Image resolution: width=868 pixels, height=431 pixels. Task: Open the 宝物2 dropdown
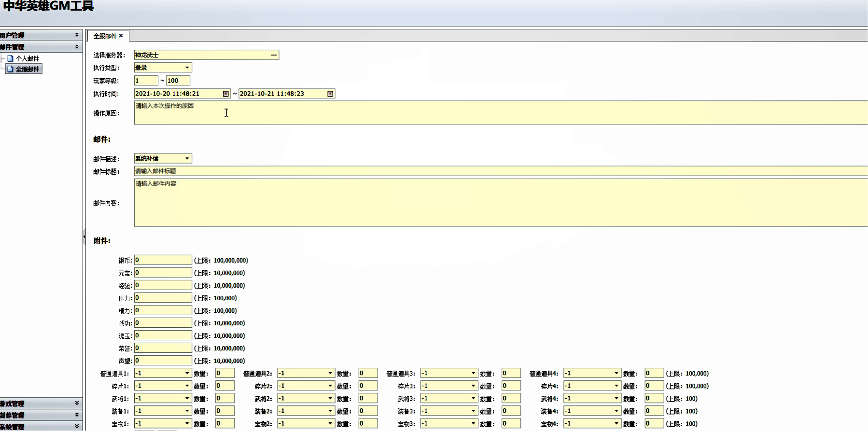[x=330, y=423]
